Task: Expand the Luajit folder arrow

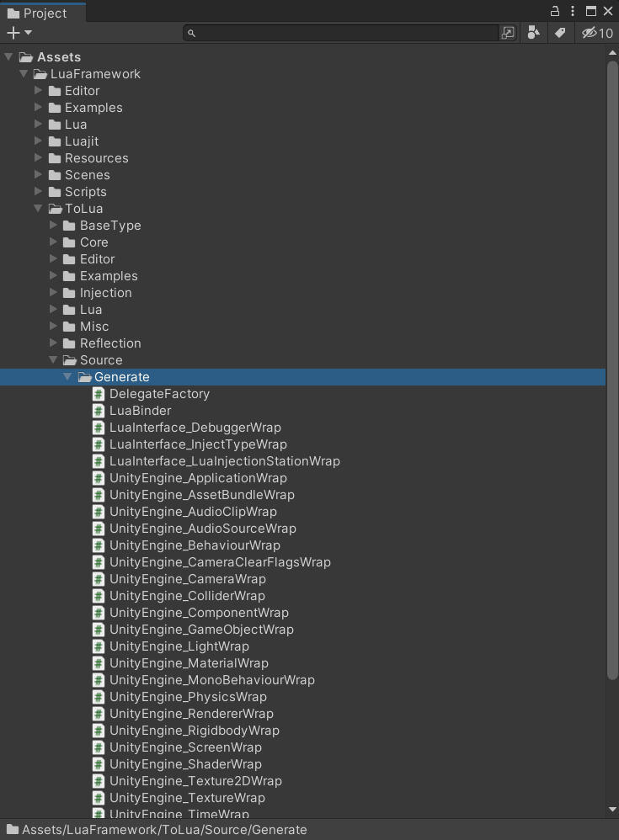Action: point(38,141)
